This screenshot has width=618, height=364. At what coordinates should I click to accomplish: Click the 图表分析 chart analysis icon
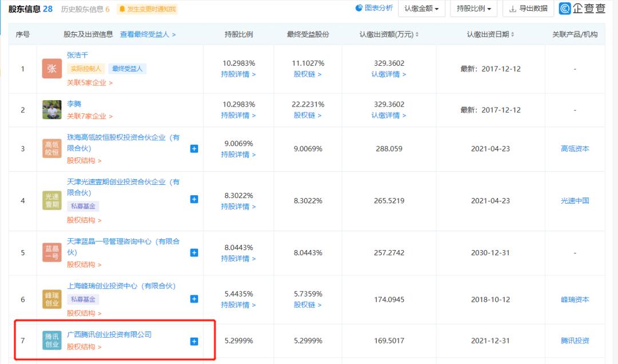coord(358,8)
